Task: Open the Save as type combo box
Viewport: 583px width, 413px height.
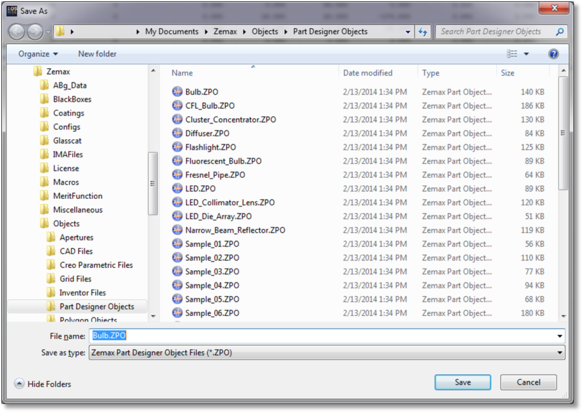Action: [327, 353]
